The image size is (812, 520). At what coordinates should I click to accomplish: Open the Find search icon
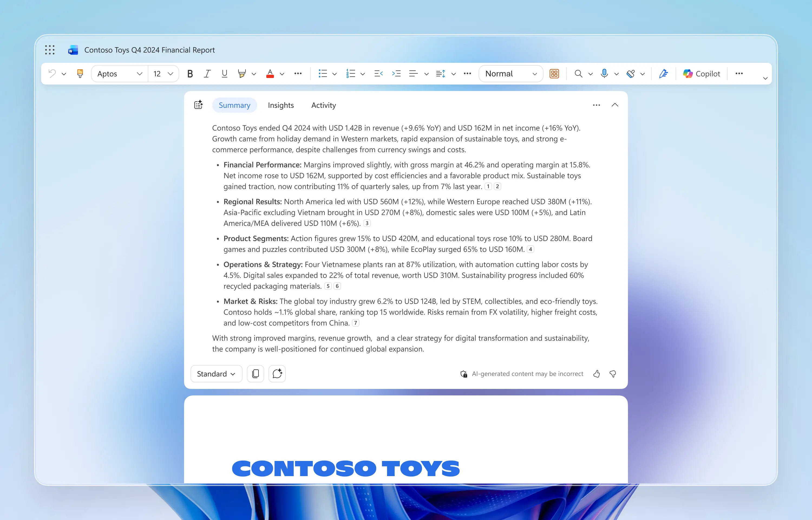(578, 74)
